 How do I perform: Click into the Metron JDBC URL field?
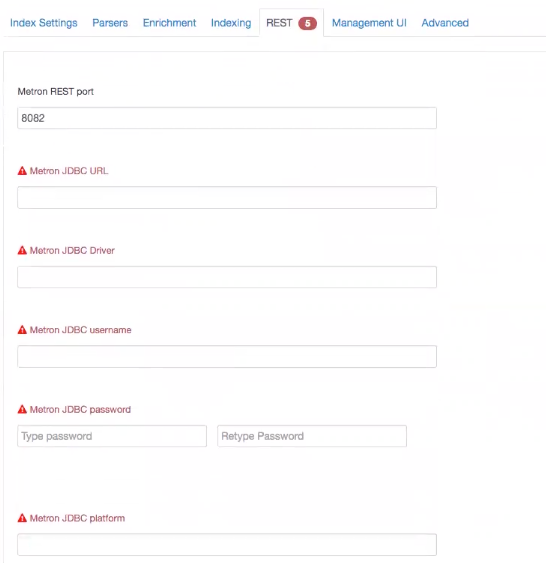point(227,197)
